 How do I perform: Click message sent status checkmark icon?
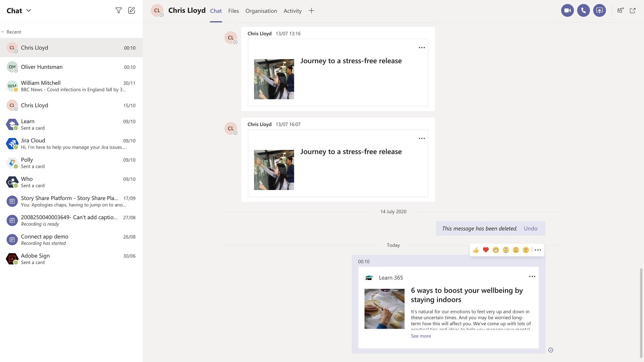coord(551,350)
